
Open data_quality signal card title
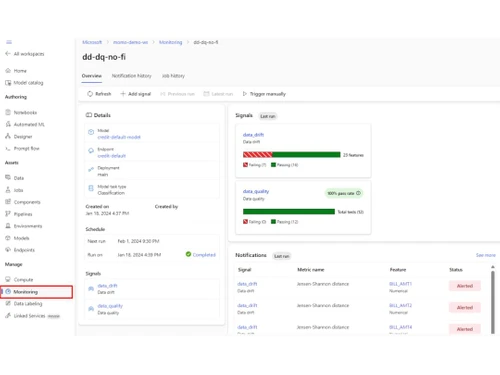(x=256, y=191)
